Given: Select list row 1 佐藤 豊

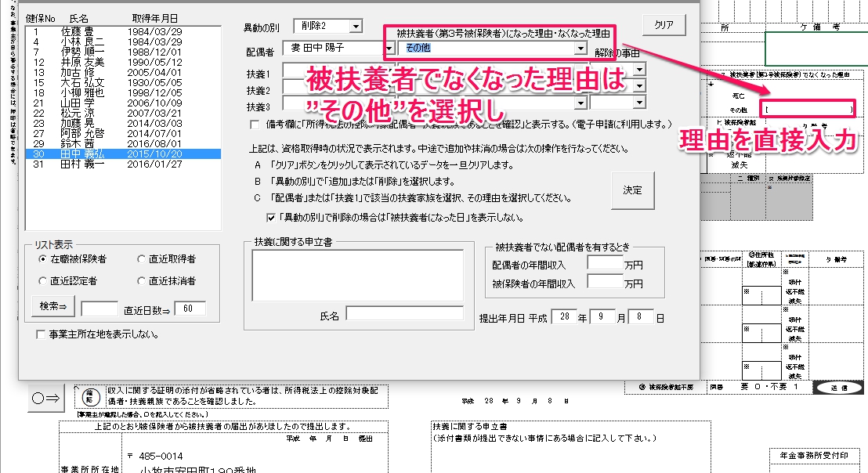Looking at the screenshot, I should pos(123,31).
